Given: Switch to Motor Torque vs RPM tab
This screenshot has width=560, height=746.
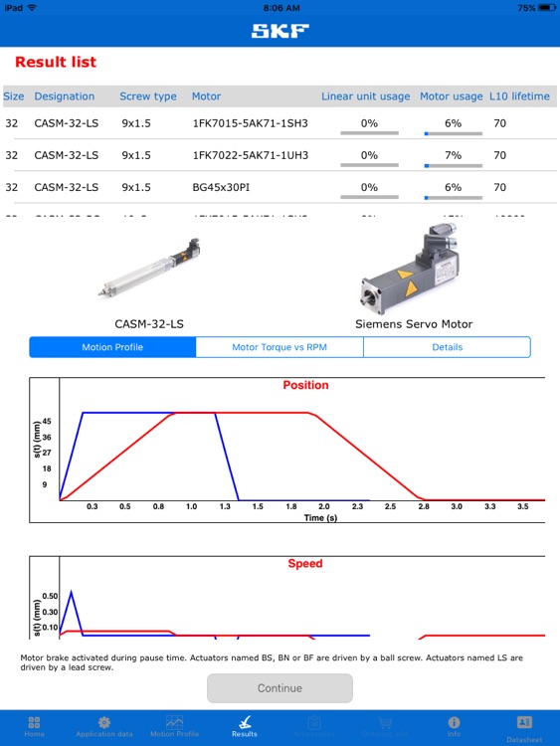Looking at the screenshot, I should (x=280, y=347).
